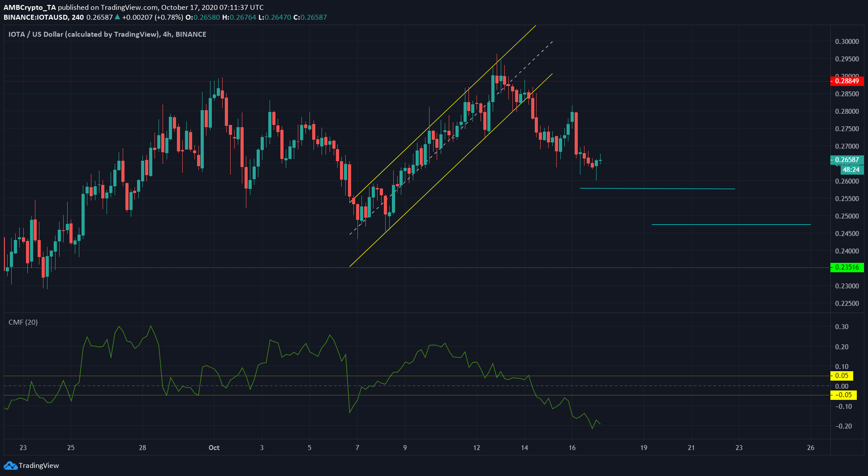Screen dimensions: 868x476
Task: Click the TradingView cloud logo icon
Action: [x=10, y=466]
